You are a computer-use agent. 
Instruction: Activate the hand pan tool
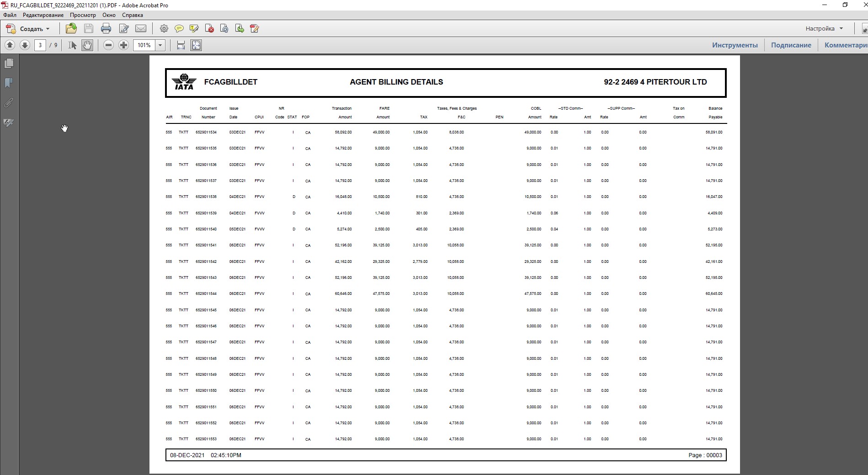(87, 45)
